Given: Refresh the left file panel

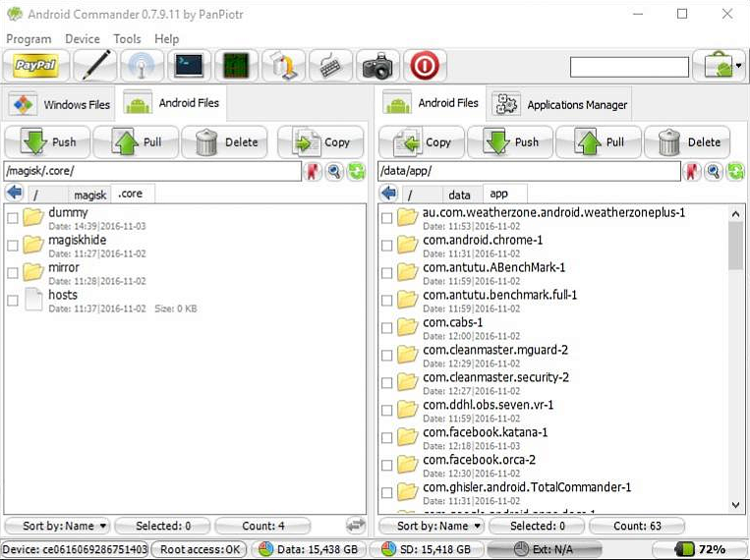Looking at the screenshot, I should [x=357, y=171].
